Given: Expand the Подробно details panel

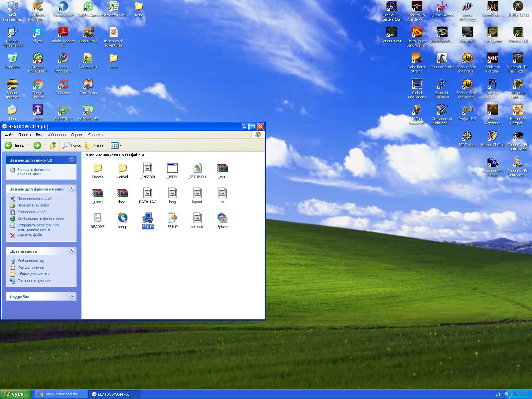Looking at the screenshot, I should click(x=72, y=296).
